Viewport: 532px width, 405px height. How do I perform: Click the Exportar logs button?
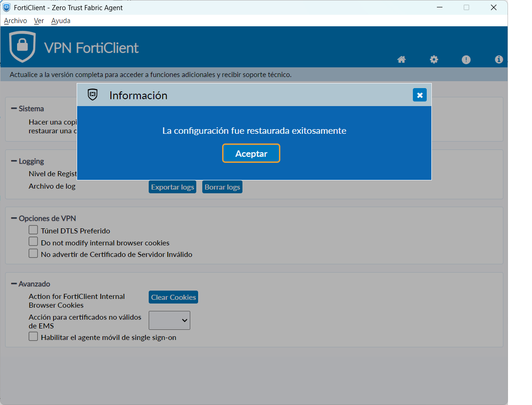tap(172, 187)
